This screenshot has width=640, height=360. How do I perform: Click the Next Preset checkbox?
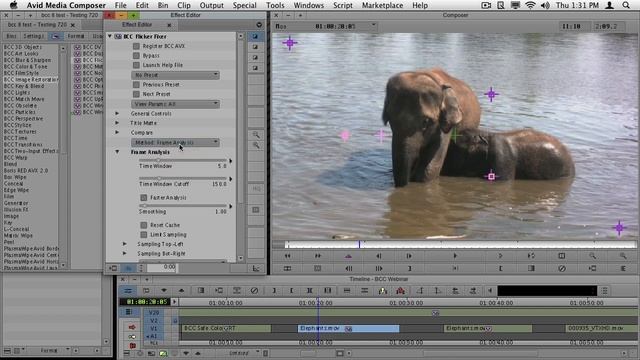coord(136,94)
